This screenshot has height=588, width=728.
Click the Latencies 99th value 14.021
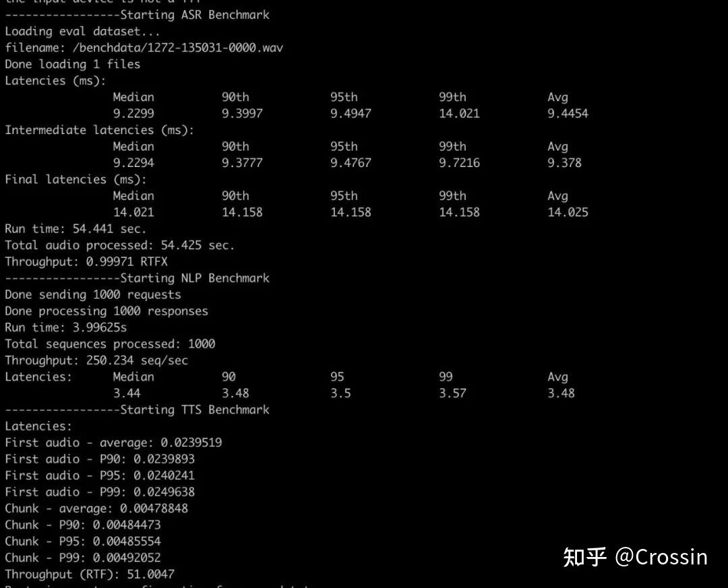click(x=459, y=113)
